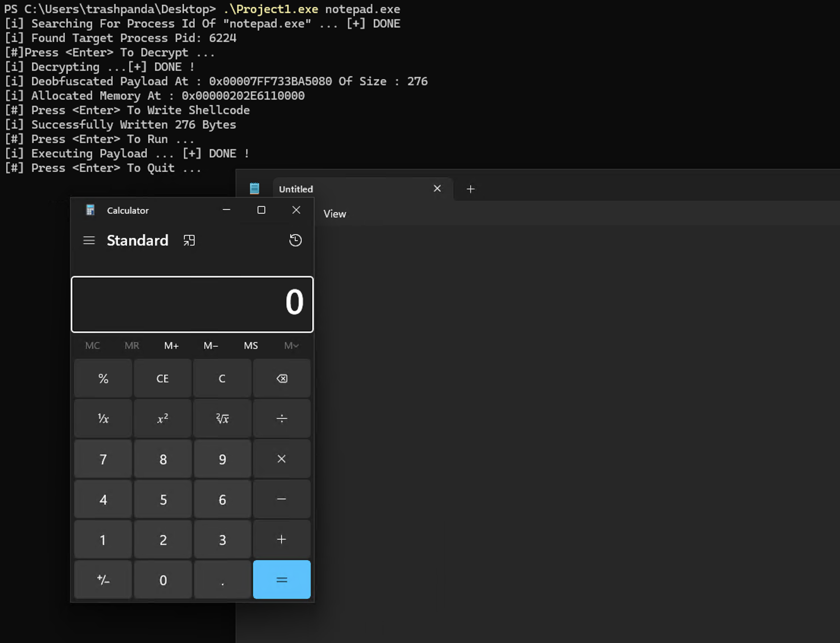Click digit 5 on the keypad
The width and height of the screenshot is (840, 643).
[x=163, y=499]
